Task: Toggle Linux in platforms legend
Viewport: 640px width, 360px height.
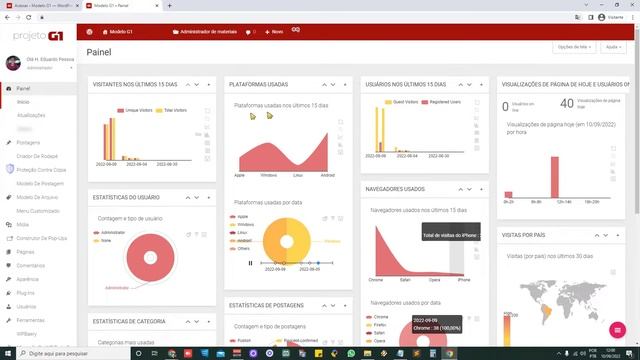Action: pyautogui.click(x=239, y=233)
